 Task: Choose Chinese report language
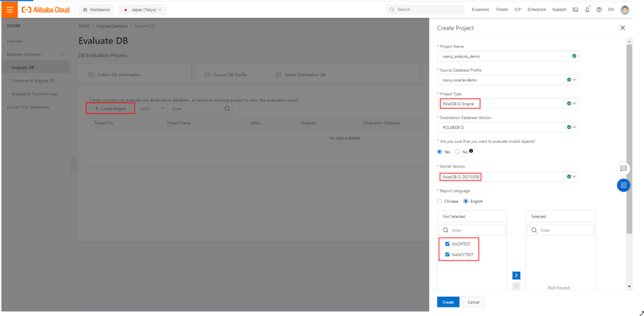click(x=440, y=202)
